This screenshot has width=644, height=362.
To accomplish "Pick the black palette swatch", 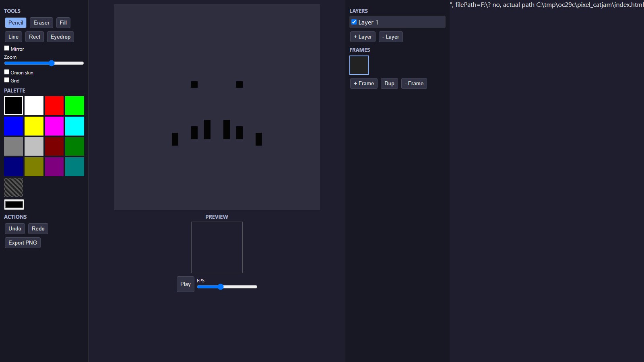I will 14,105.
